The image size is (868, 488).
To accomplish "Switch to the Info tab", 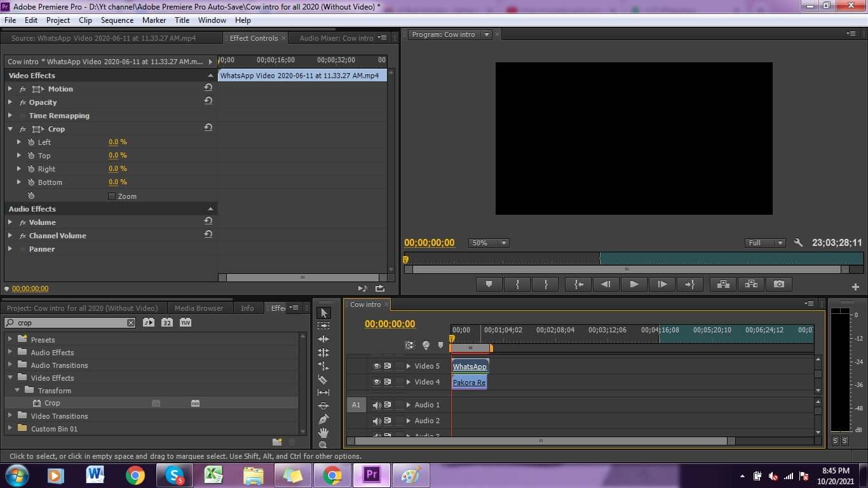I will pos(247,308).
